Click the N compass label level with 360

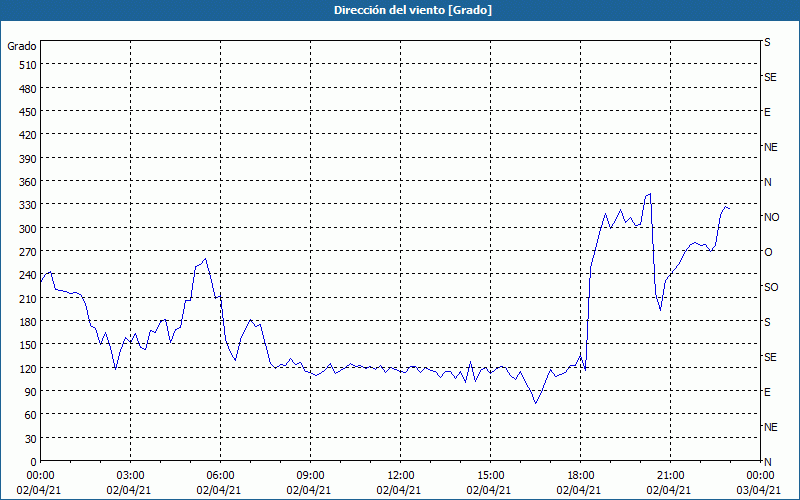768,182
